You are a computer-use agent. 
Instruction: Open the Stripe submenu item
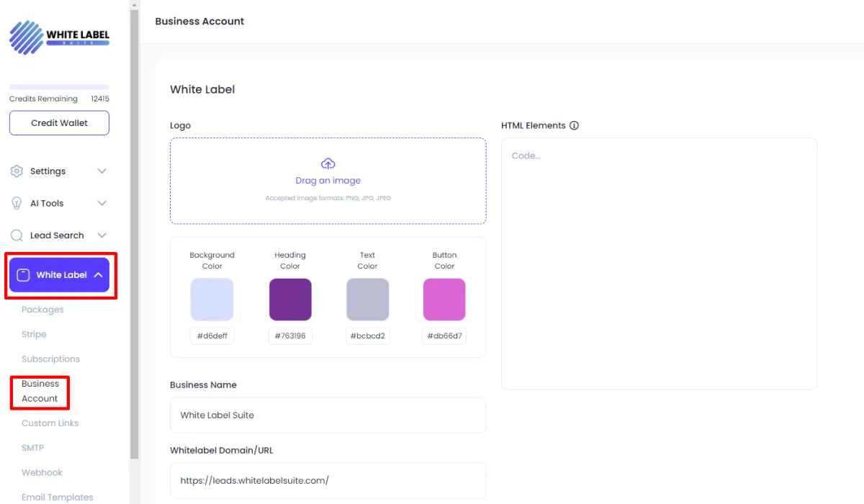point(34,334)
